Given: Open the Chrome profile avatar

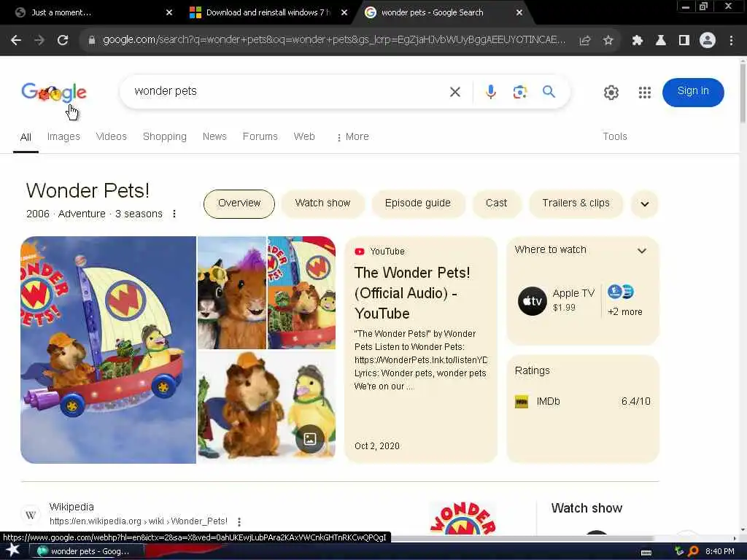Looking at the screenshot, I should tap(708, 41).
